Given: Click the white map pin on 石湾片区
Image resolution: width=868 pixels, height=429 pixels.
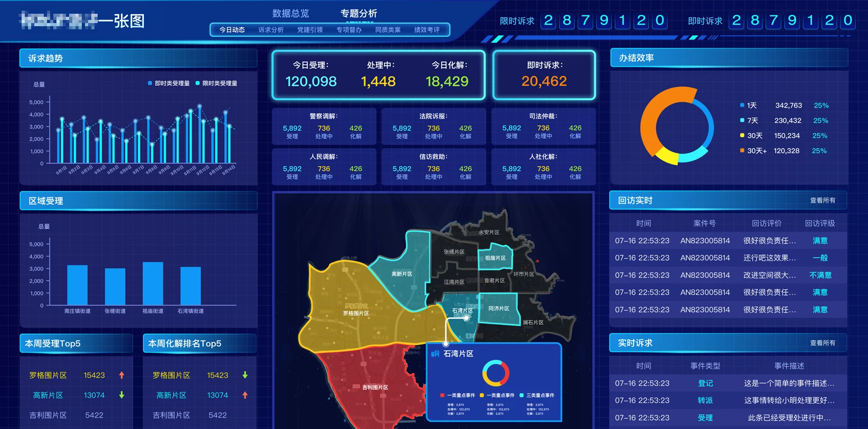Looking at the screenshot, I should click(x=466, y=317).
